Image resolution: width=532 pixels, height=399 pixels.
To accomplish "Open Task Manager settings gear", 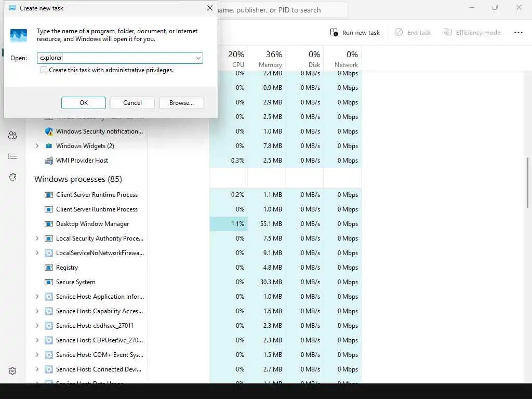I will click(x=12, y=371).
